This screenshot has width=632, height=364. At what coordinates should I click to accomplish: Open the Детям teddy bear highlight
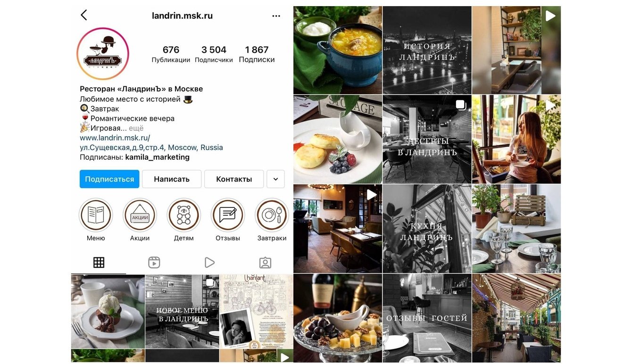click(184, 215)
